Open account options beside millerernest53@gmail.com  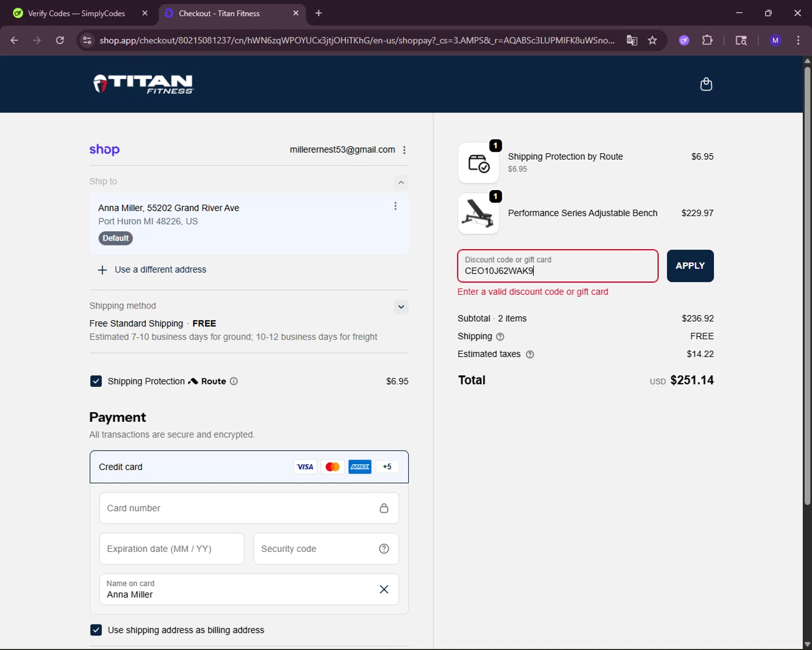pyautogui.click(x=404, y=150)
